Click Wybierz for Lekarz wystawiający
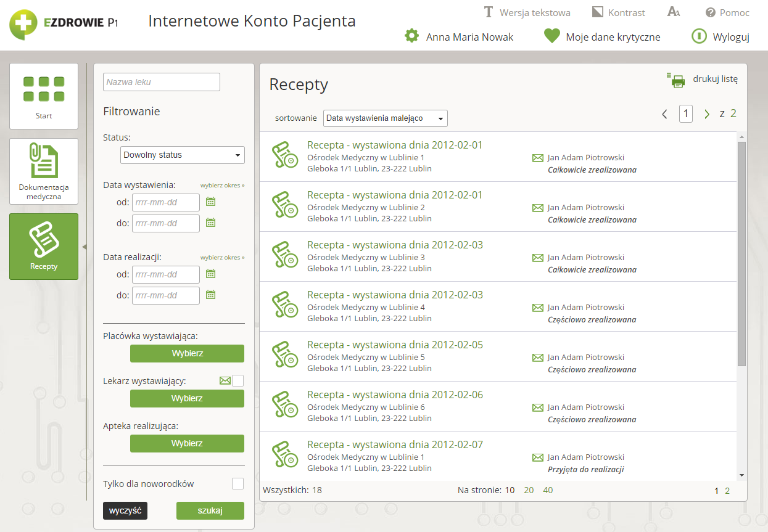The height and width of the screenshot is (532, 768). [x=187, y=398]
